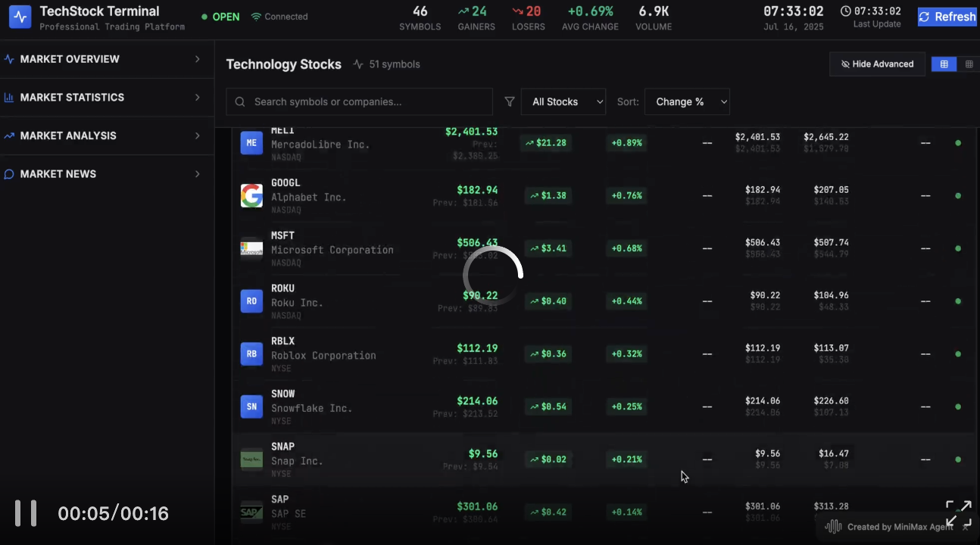Click the search magnifier icon
This screenshot has height=545, width=980.
click(240, 101)
